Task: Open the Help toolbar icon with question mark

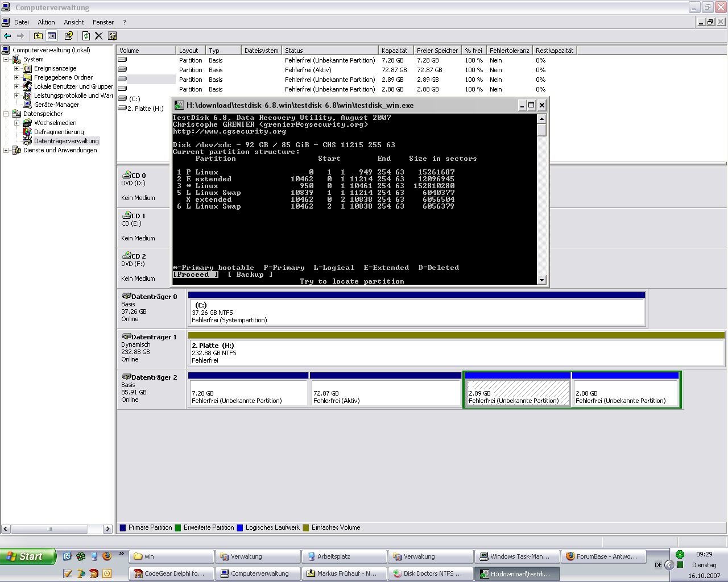Action: [x=69, y=36]
